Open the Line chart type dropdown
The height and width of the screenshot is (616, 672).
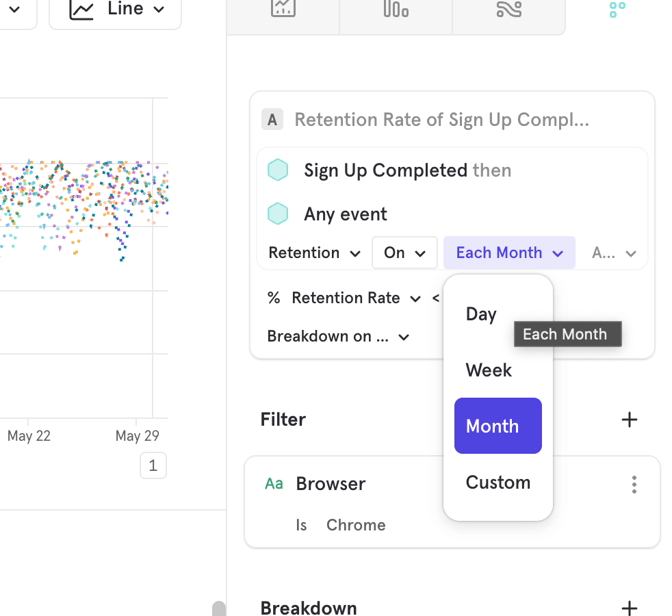click(x=116, y=10)
